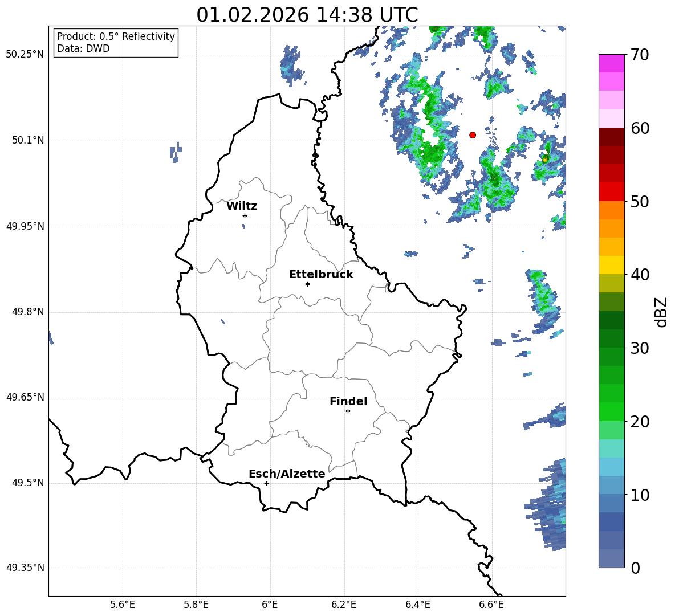Click the 49.65°N latitude label
The image size is (675, 616).
pyautogui.click(x=25, y=397)
